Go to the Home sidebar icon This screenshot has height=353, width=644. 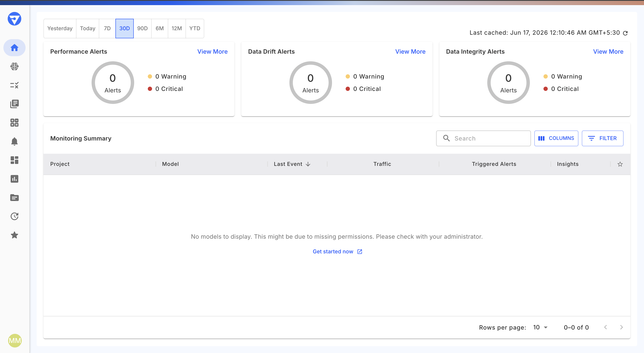pyautogui.click(x=14, y=47)
